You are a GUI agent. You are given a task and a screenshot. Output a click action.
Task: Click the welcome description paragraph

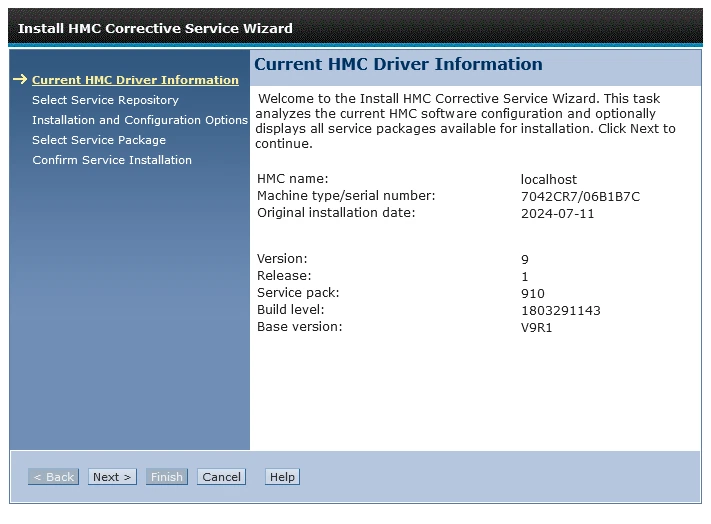pyautogui.click(x=466, y=121)
